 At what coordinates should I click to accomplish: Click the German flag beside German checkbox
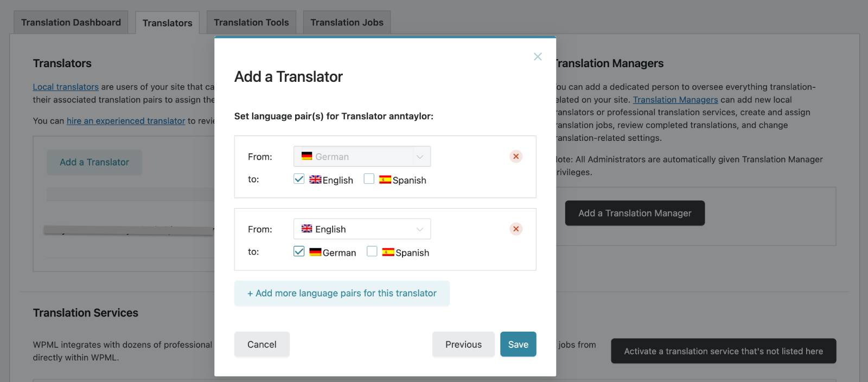pyautogui.click(x=315, y=252)
